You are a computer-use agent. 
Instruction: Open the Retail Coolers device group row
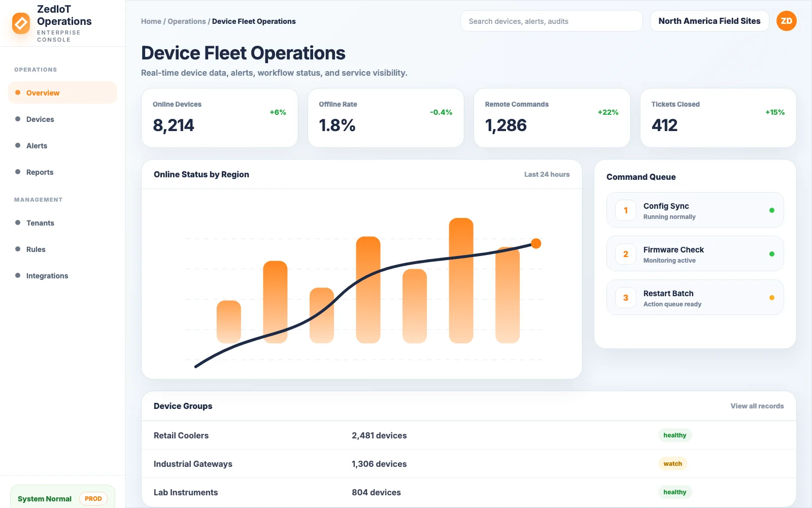pos(468,435)
